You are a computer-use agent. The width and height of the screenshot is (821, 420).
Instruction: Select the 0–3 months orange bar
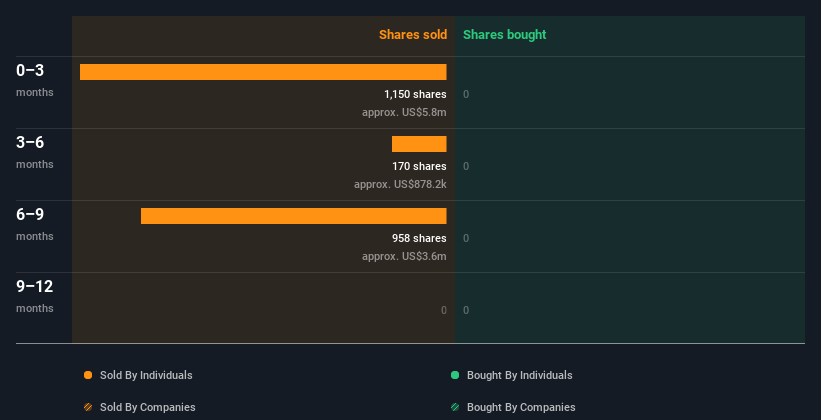(x=263, y=72)
